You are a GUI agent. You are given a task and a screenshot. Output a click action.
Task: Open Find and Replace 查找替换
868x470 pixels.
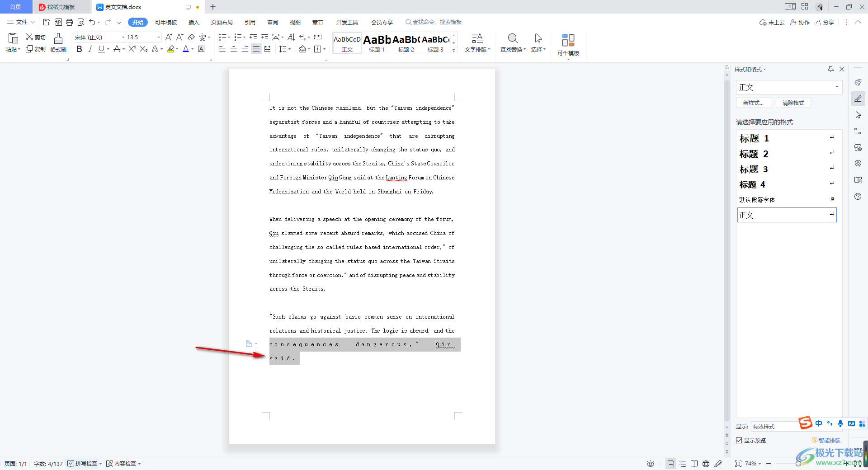(x=513, y=43)
